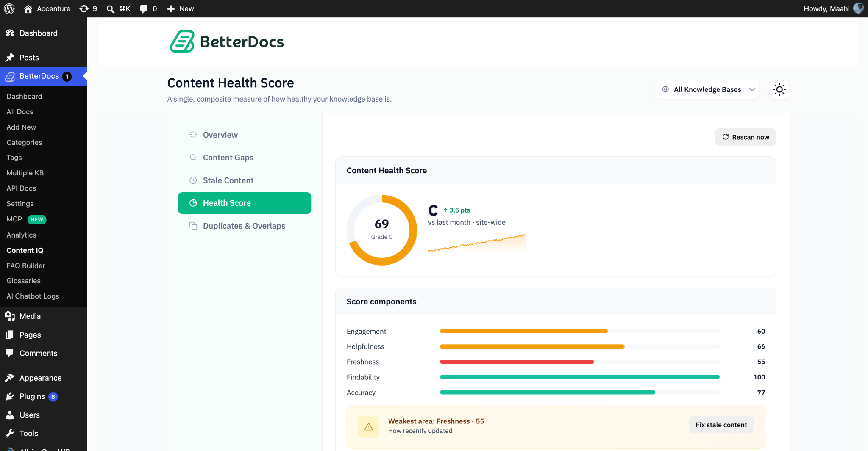The image size is (868, 451).
Task: Open Content IQ submenu item
Action: pyautogui.click(x=25, y=250)
